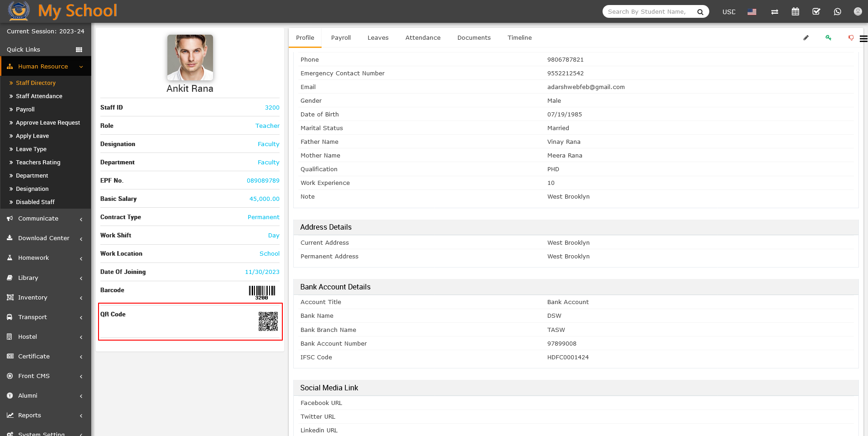Click the search magnifier icon
The image size is (868, 436).
(700, 12)
